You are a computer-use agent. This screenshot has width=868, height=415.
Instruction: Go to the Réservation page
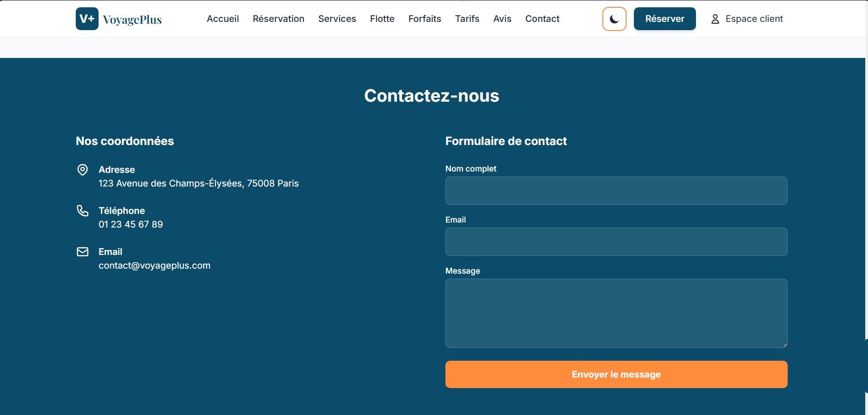tap(278, 19)
